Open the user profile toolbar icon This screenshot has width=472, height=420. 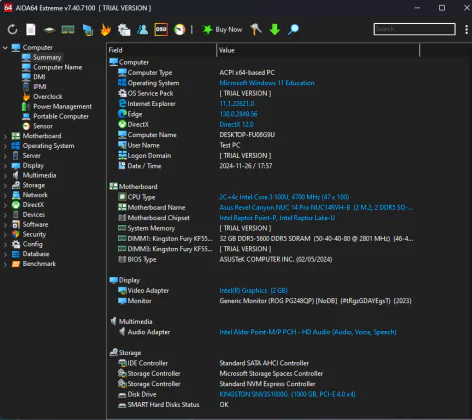click(142, 30)
